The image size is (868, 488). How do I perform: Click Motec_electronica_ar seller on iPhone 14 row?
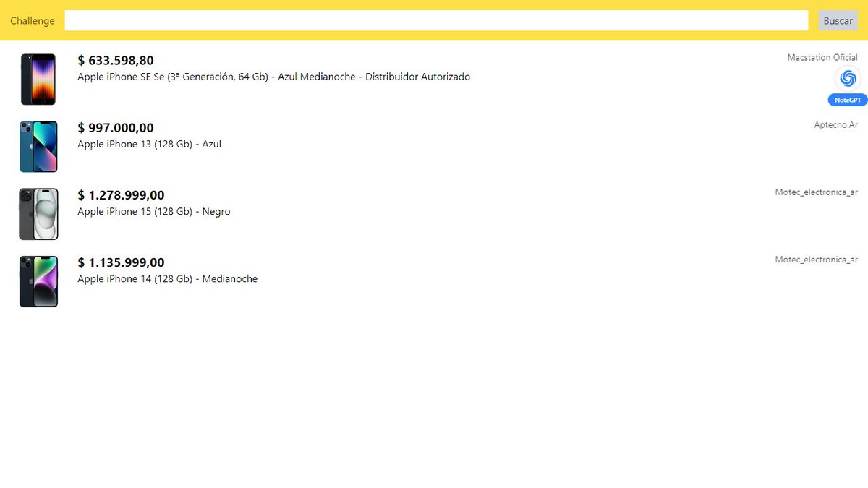click(817, 260)
